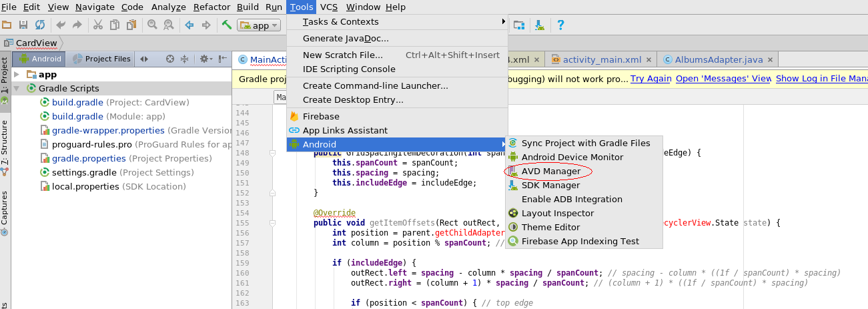
Task: Open Tasks & Contexts submenu
Action: (x=398, y=21)
